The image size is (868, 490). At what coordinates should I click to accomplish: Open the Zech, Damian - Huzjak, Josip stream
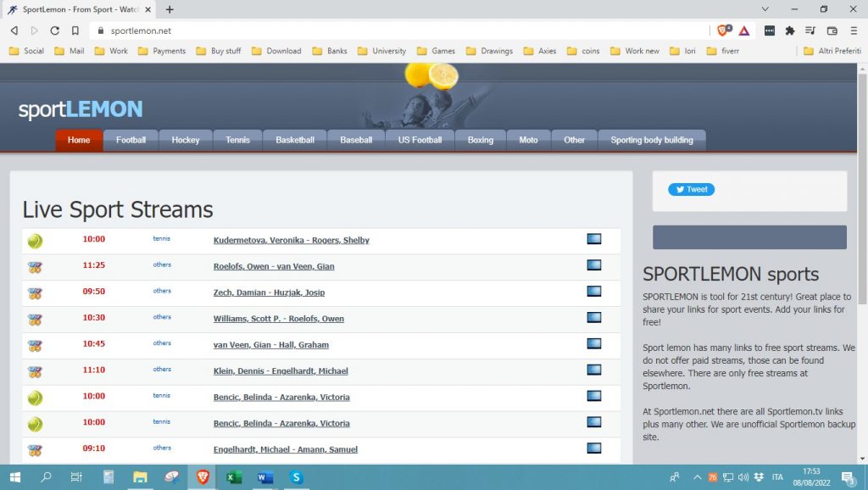tap(269, 292)
